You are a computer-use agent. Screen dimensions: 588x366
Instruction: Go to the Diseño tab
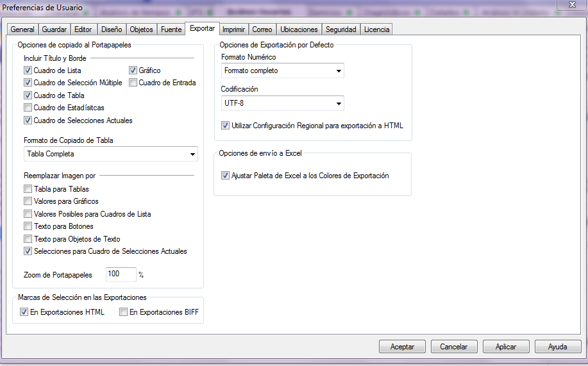[x=112, y=29]
